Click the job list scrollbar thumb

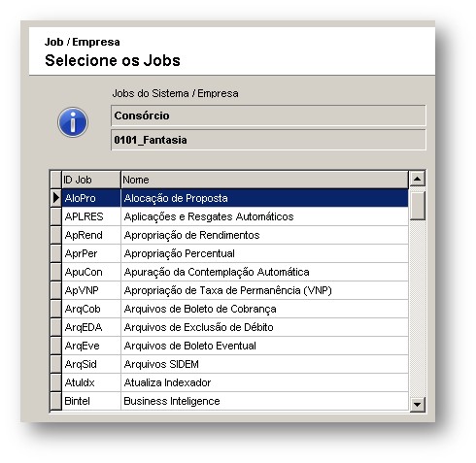click(x=417, y=206)
